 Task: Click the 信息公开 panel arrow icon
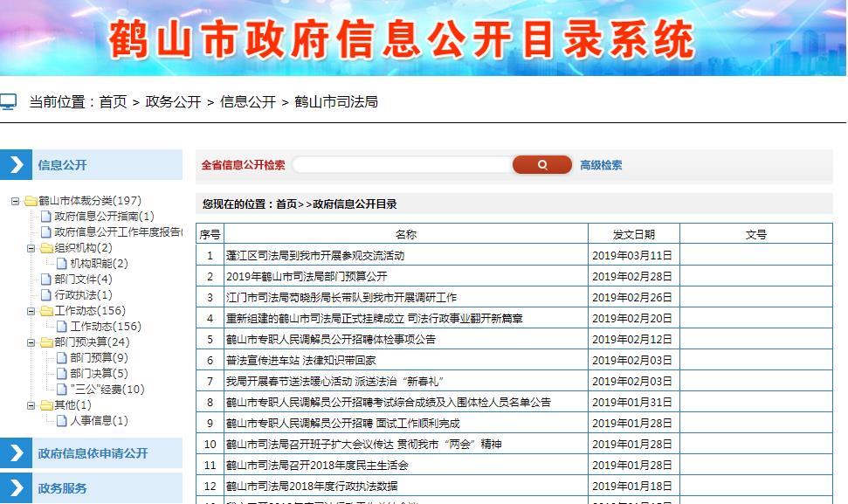16,165
